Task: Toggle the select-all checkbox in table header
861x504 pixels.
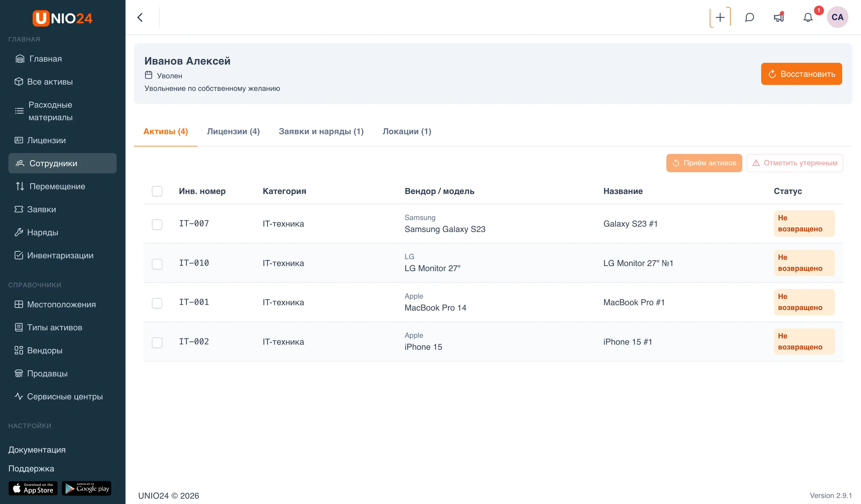Action: click(157, 191)
